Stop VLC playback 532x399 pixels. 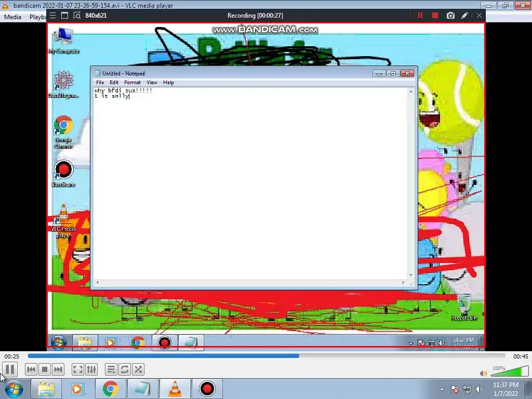45,369
